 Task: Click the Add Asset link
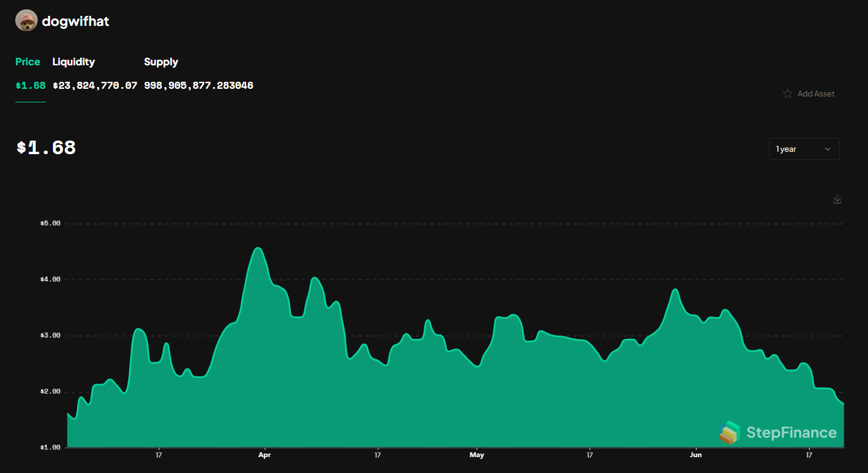pos(816,93)
